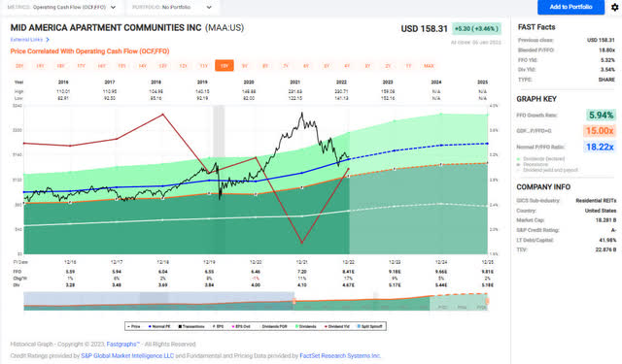
Task: Click the 12/22 fiscal year date label
Action: [348, 262]
